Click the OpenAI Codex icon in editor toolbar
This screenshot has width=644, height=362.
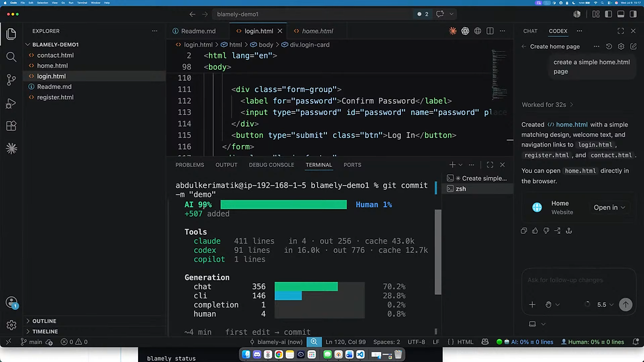pyautogui.click(x=465, y=31)
